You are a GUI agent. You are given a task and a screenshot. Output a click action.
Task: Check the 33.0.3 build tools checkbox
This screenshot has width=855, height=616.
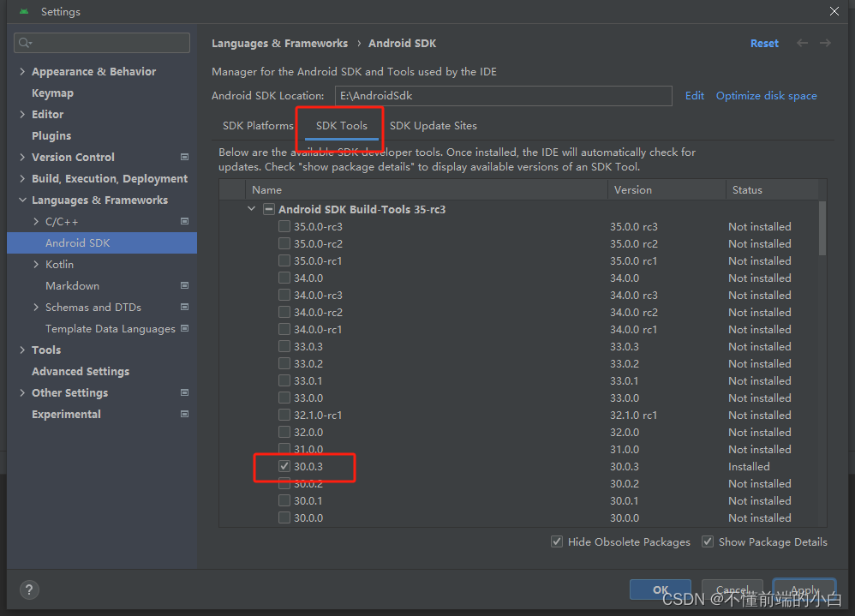(x=284, y=347)
